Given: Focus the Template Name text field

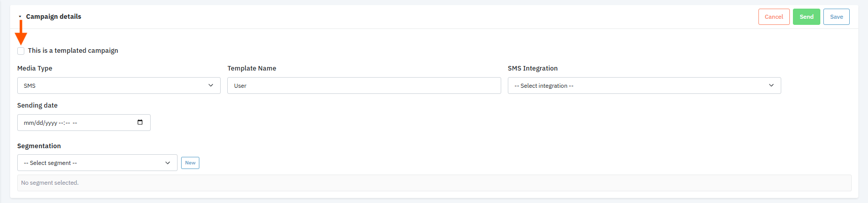Looking at the screenshot, I should [x=364, y=86].
